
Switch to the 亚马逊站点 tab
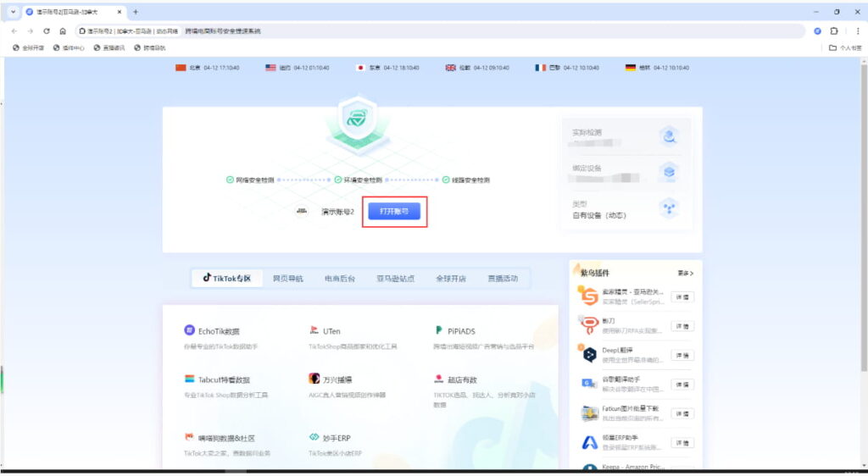click(391, 278)
